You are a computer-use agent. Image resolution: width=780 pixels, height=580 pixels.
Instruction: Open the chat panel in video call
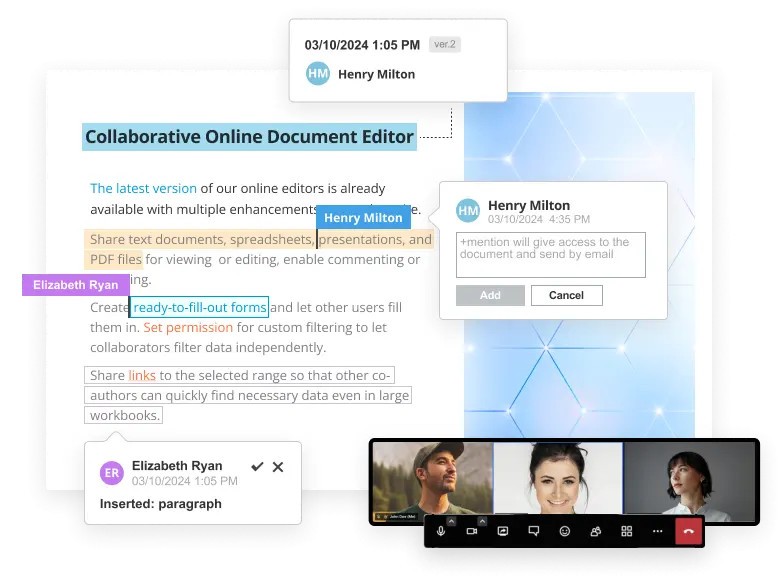[534, 531]
